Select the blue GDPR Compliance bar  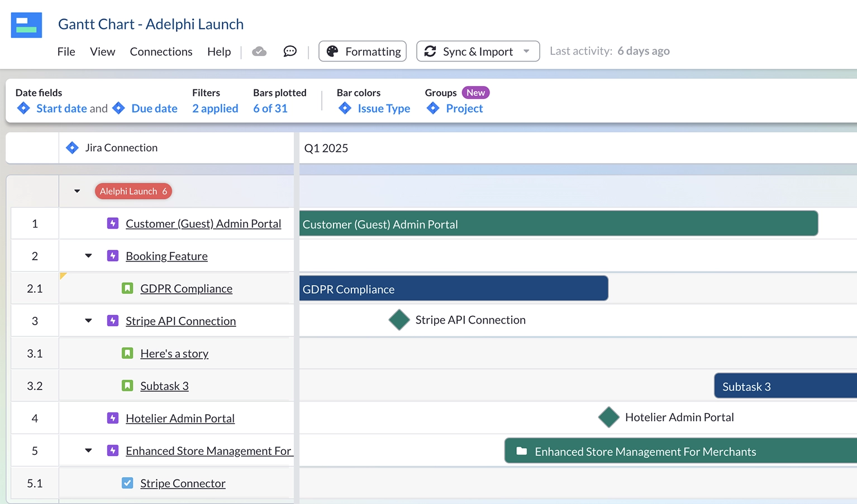click(454, 288)
